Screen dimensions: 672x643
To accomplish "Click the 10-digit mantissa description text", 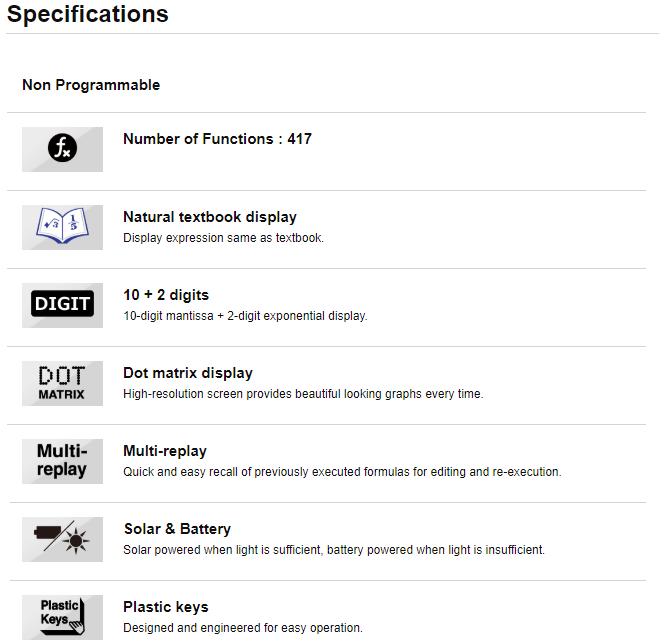I will (246, 316).
